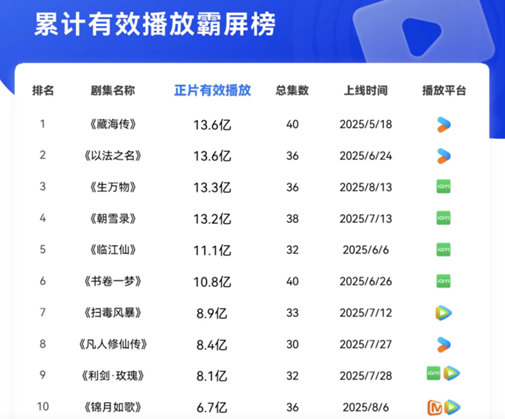
Task: Click release date 2025/7/13
Action: click(366, 219)
